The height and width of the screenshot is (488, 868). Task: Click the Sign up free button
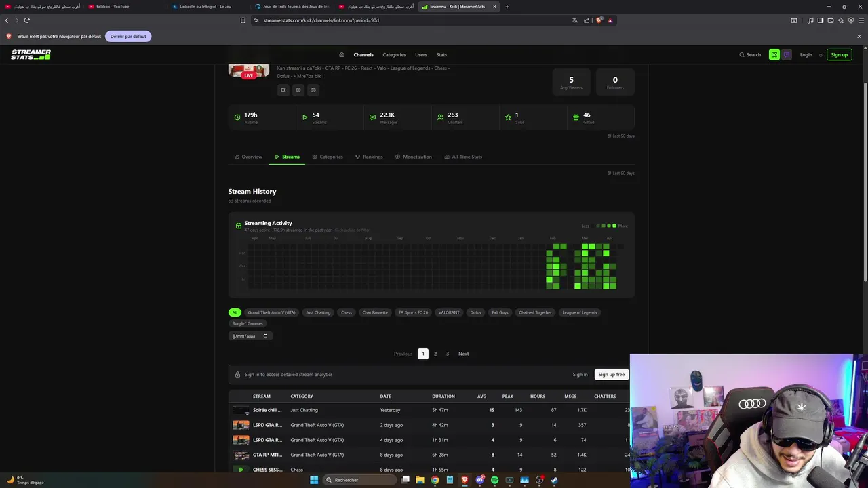[612, 375]
